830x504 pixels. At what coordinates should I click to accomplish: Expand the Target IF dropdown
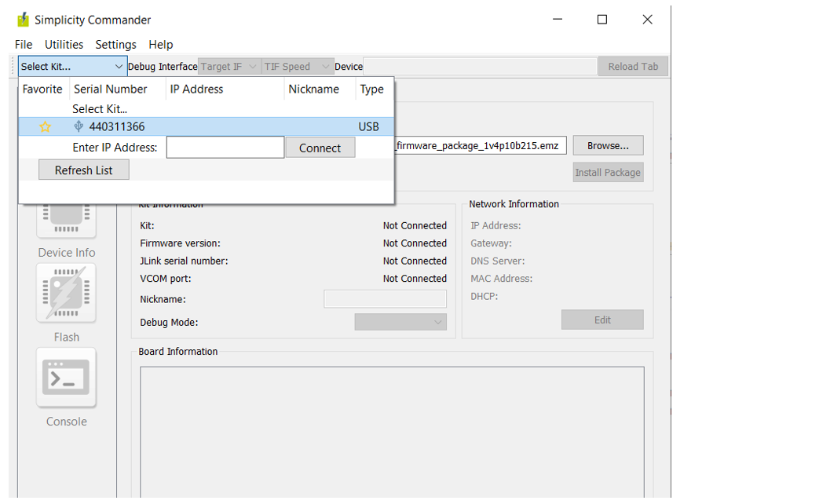228,67
